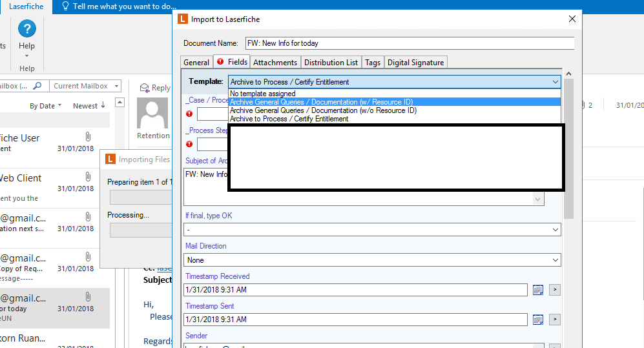Open the By Date sort dropdown
This screenshot has height=348, width=644.
pyautogui.click(x=45, y=106)
